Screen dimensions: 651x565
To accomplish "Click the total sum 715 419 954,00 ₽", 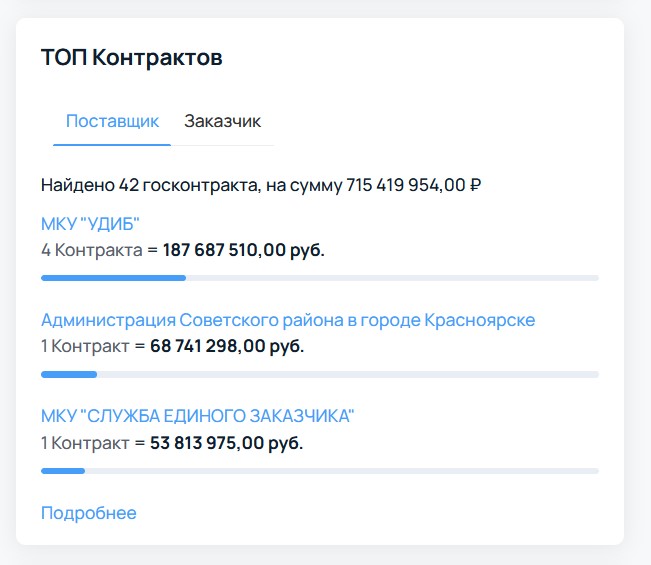I will [x=414, y=185].
